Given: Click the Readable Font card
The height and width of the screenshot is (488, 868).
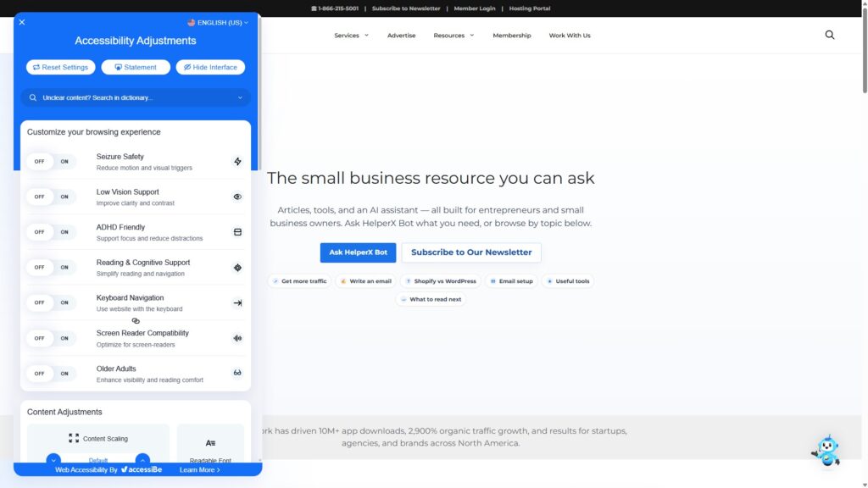Looking at the screenshot, I should point(210,444).
